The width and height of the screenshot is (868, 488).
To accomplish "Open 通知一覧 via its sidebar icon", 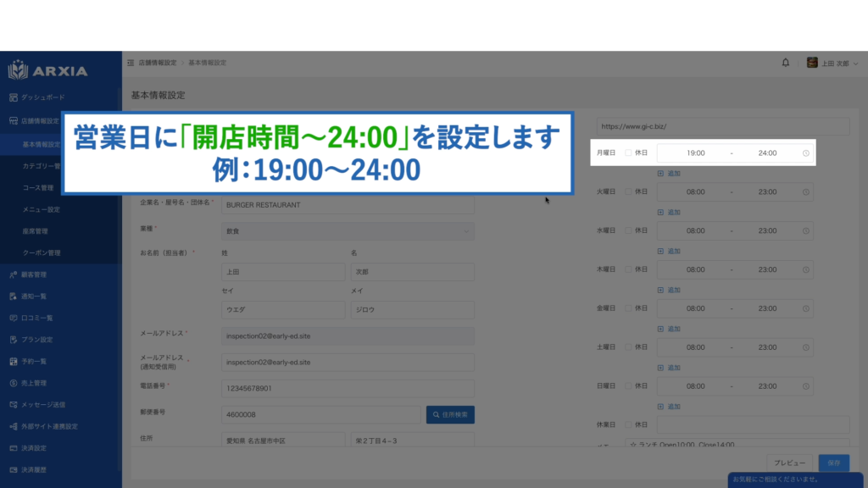I will [x=14, y=297].
